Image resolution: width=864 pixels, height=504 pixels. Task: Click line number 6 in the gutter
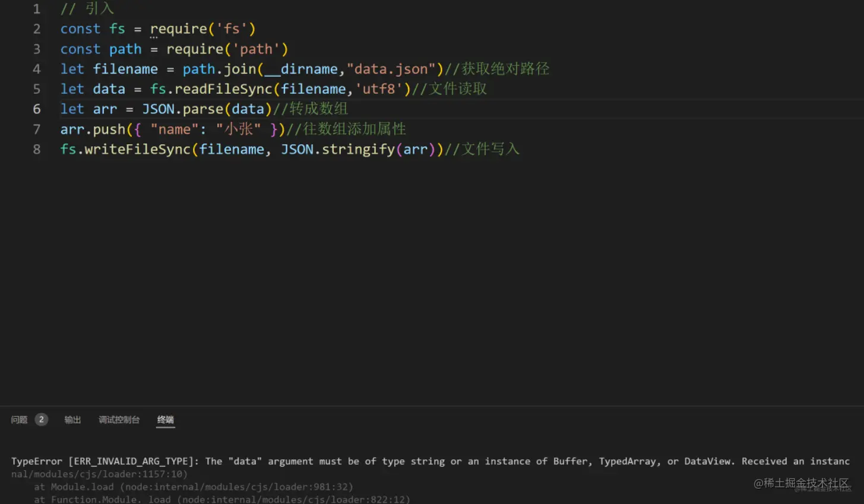(x=37, y=109)
